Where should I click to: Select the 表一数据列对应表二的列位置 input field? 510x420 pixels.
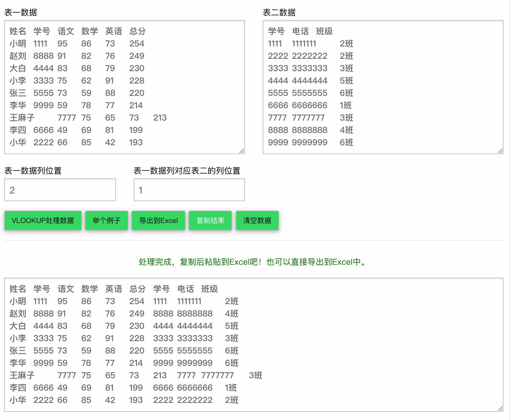[189, 190]
